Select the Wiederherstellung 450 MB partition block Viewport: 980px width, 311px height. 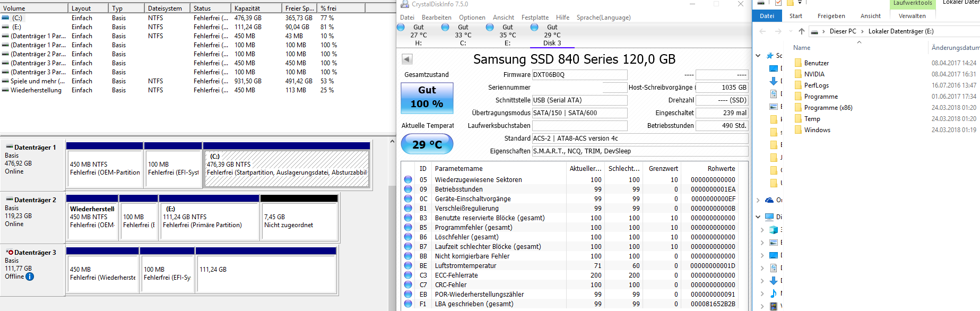click(92, 221)
